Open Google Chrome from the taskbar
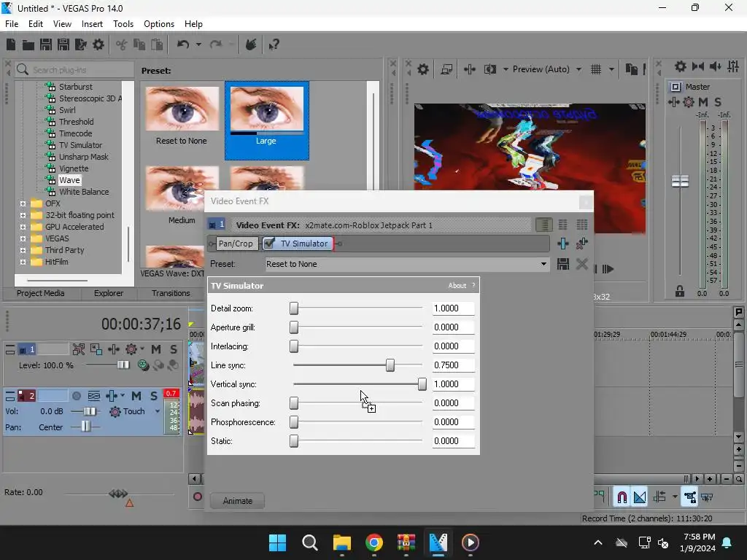This screenshot has width=747, height=560. tap(374, 542)
